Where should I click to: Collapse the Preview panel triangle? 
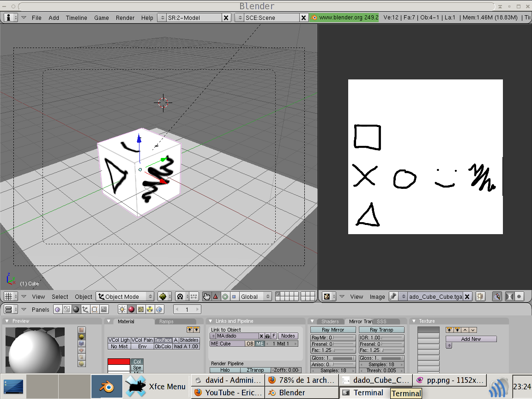[x=7, y=321]
